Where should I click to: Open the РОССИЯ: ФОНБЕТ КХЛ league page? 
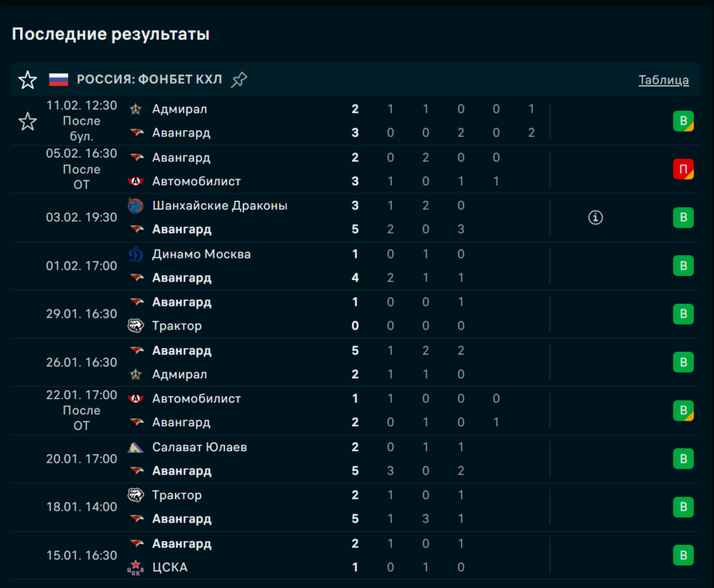click(149, 80)
